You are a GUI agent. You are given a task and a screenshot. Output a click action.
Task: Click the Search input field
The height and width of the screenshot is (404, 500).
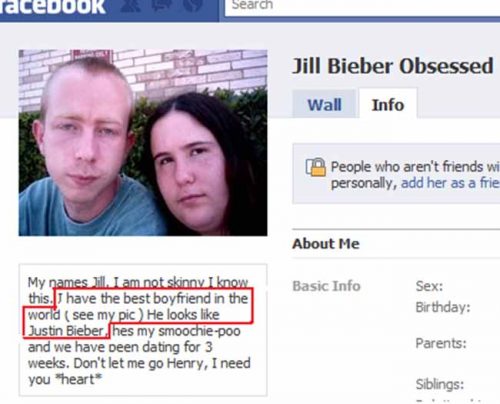(362, 7)
